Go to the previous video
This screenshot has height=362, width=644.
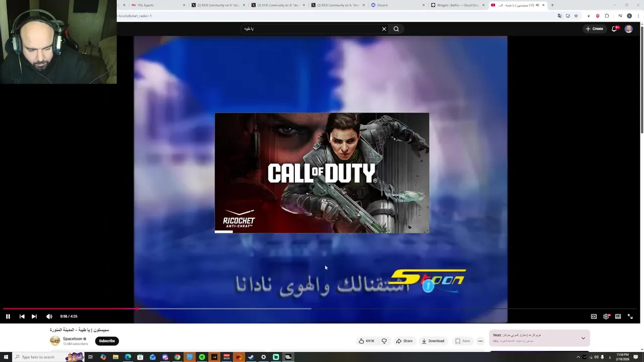pos(22,316)
